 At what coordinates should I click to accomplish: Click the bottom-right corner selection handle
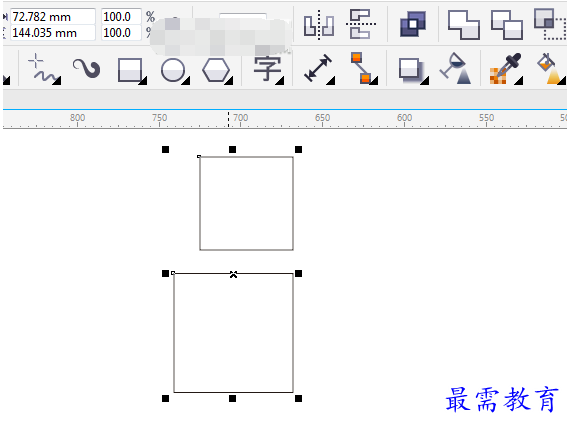click(x=298, y=398)
